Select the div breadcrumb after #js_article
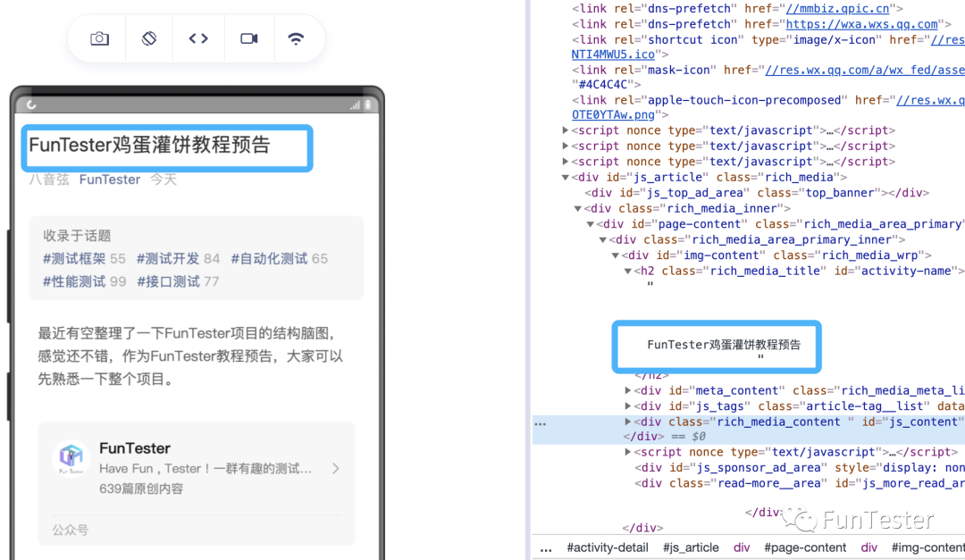Viewport: 965px width, 560px height. [742, 547]
